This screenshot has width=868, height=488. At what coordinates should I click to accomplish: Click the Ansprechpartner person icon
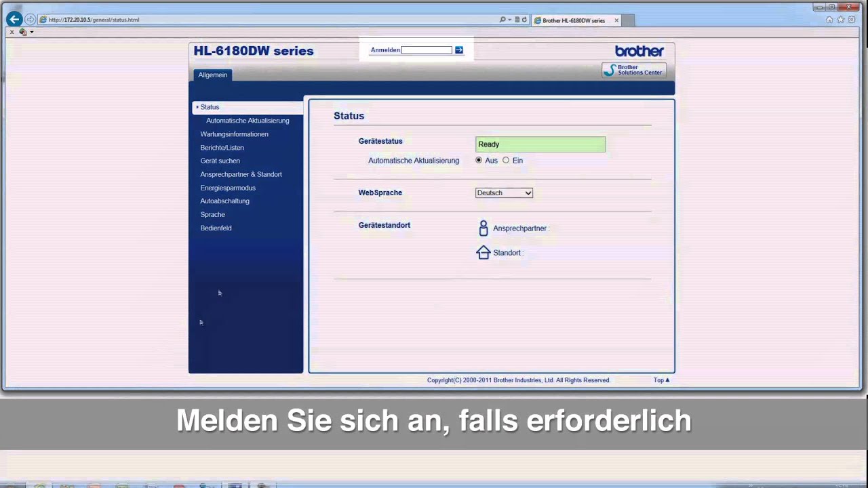(x=484, y=228)
